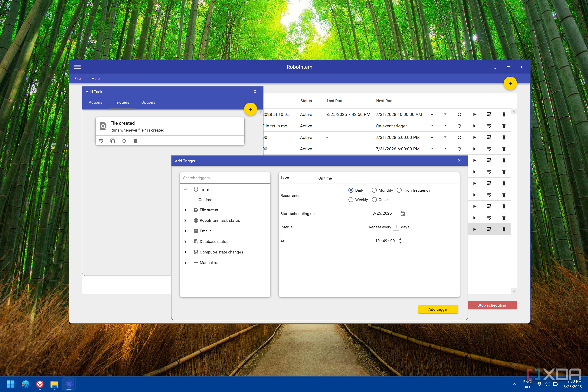Expand the File status trigger category

[x=185, y=210]
